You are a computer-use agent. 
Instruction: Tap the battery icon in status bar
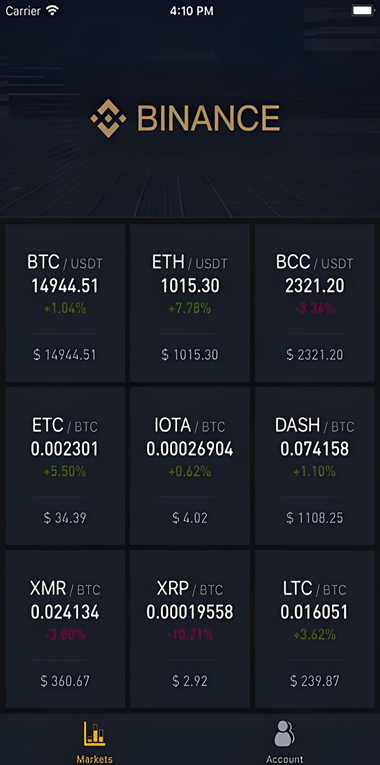pos(362,11)
